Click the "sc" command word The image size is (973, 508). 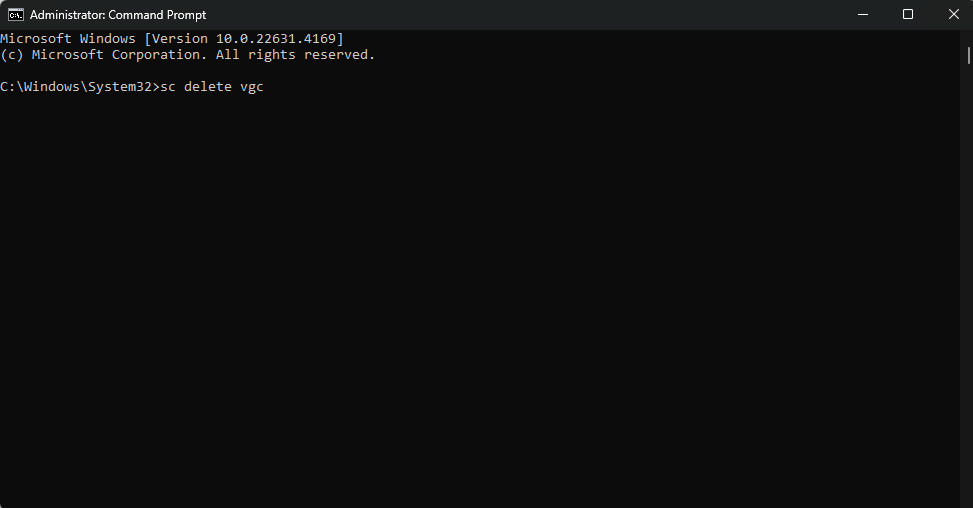[167, 87]
